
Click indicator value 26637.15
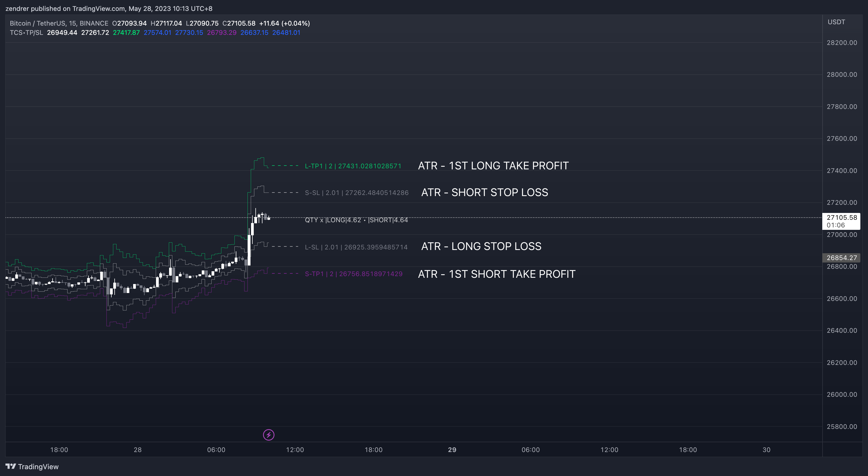click(x=254, y=33)
